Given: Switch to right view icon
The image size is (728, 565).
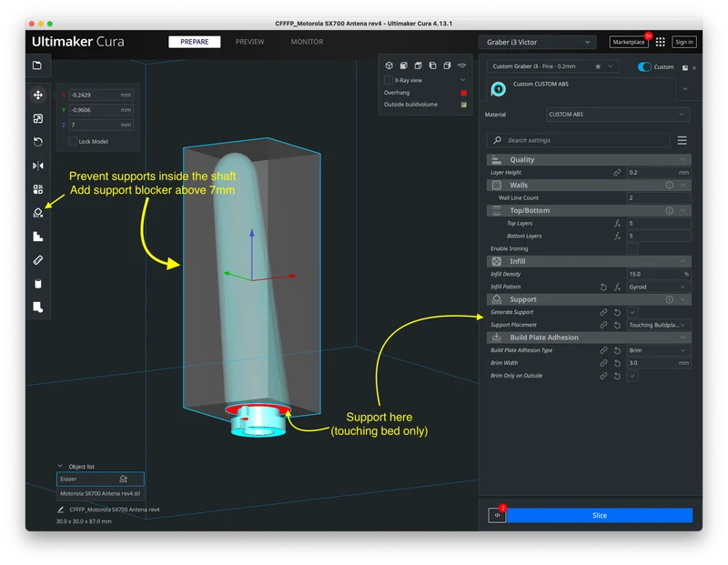Looking at the screenshot, I should tap(447, 66).
